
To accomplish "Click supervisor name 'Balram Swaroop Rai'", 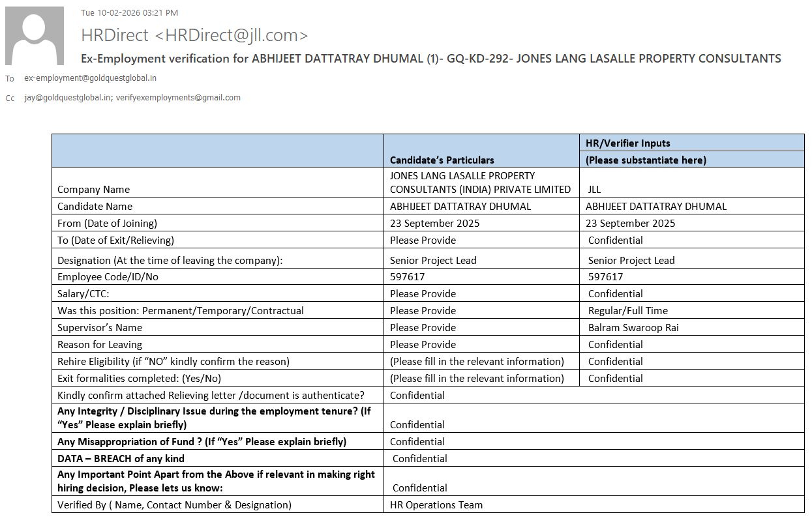I will (633, 328).
